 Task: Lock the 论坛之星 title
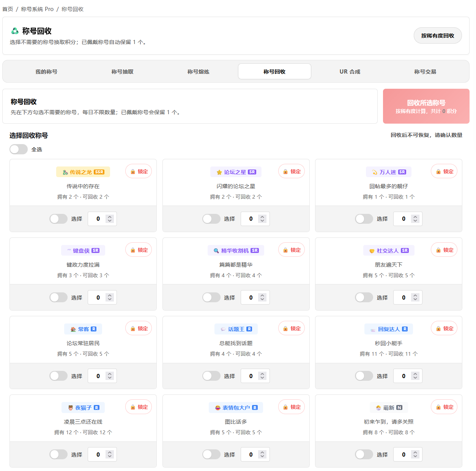[x=292, y=171]
